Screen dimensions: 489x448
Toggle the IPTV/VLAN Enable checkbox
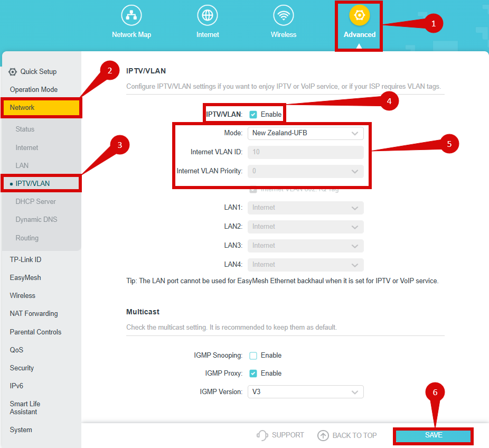(x=253, y=115)
